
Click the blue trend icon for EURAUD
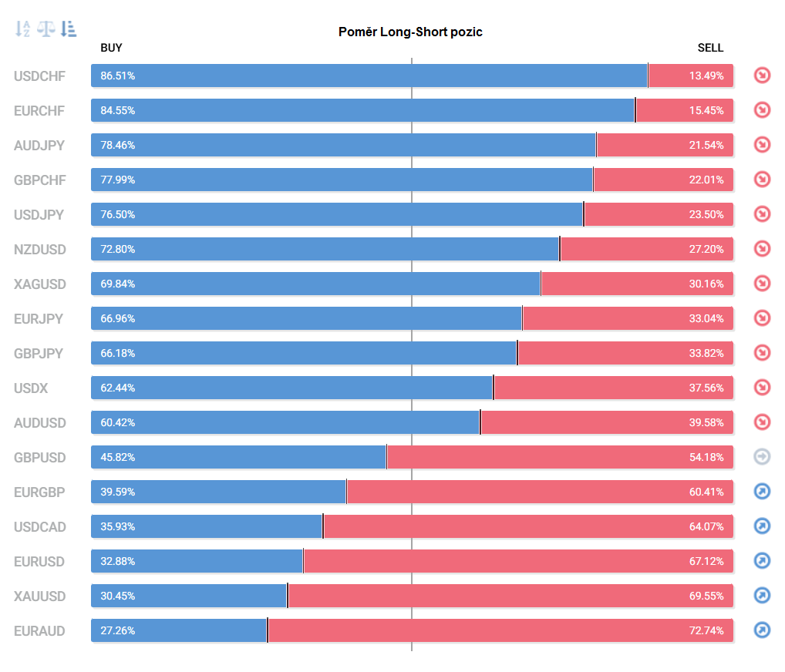[x=762, y=630]
